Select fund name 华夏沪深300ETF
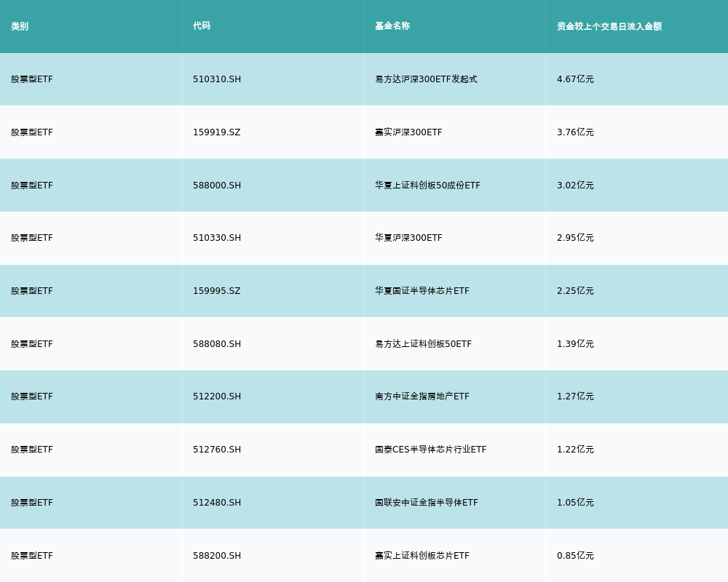This screenshot has height=582, width=728. coord(408,238)
